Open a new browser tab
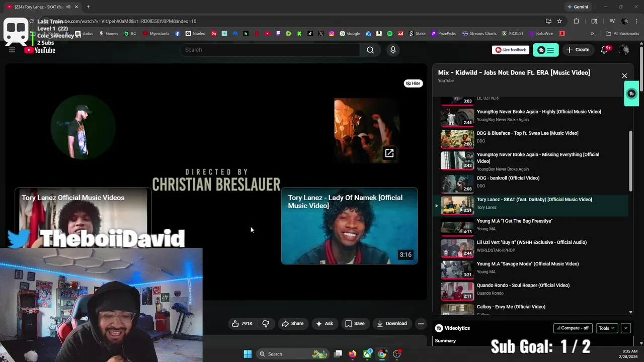Screen dimensions: 644x362 point(89,7)
